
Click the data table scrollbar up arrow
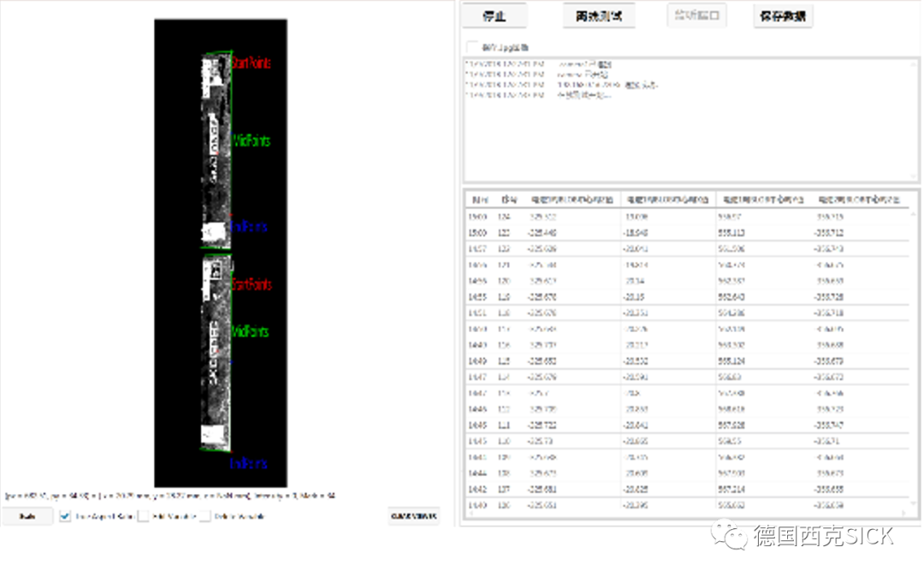click(914, 215)
